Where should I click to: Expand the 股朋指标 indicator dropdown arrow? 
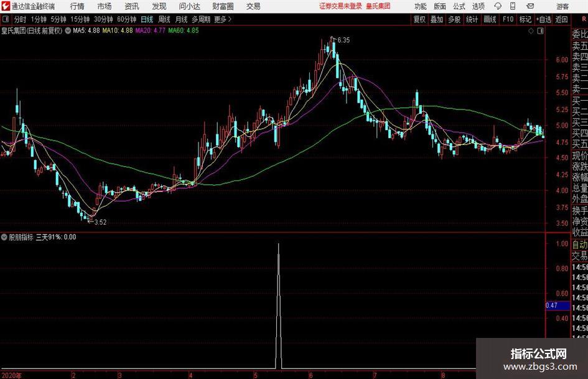pyautogui.click(x=4, y=236)
